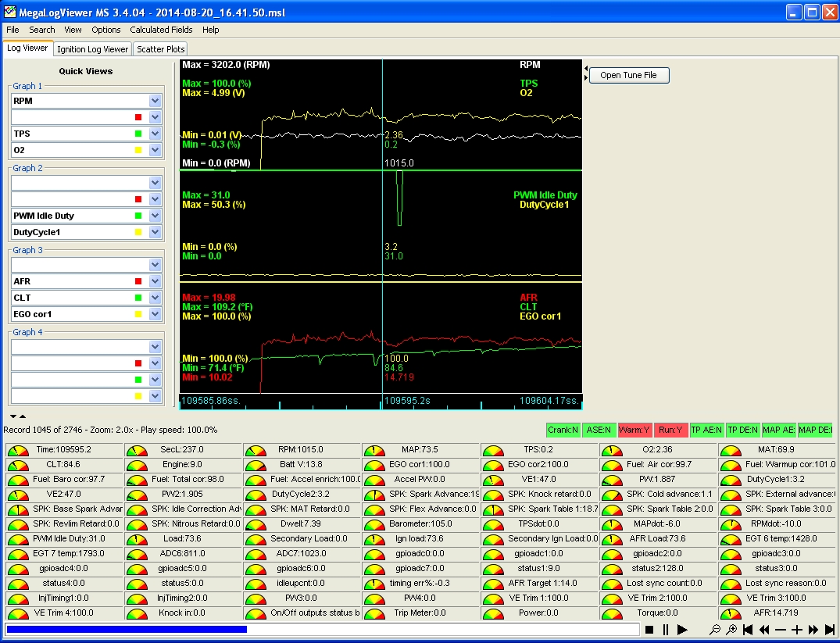Zoom out with the minus magnifier icon

pos(715,630)
